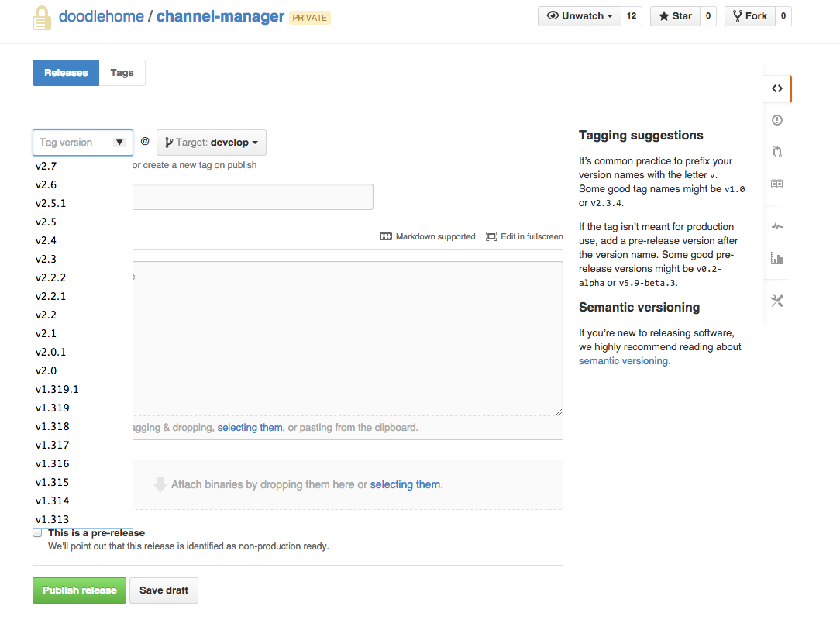Pick tag v2.4 from suggestions
The width and height of the screenshot is (840, 630).
click(x=82, y=240)
